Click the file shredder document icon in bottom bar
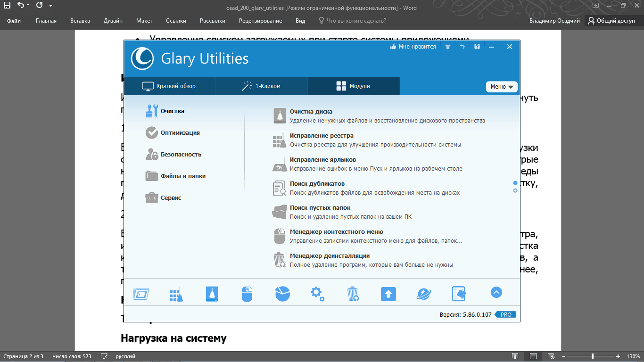 [459, 294]
